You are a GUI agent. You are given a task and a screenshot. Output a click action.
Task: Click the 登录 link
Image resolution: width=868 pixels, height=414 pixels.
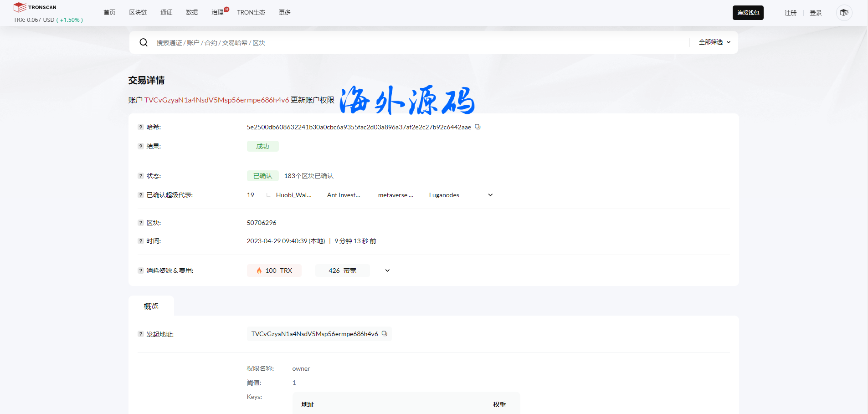pos(815,13)
